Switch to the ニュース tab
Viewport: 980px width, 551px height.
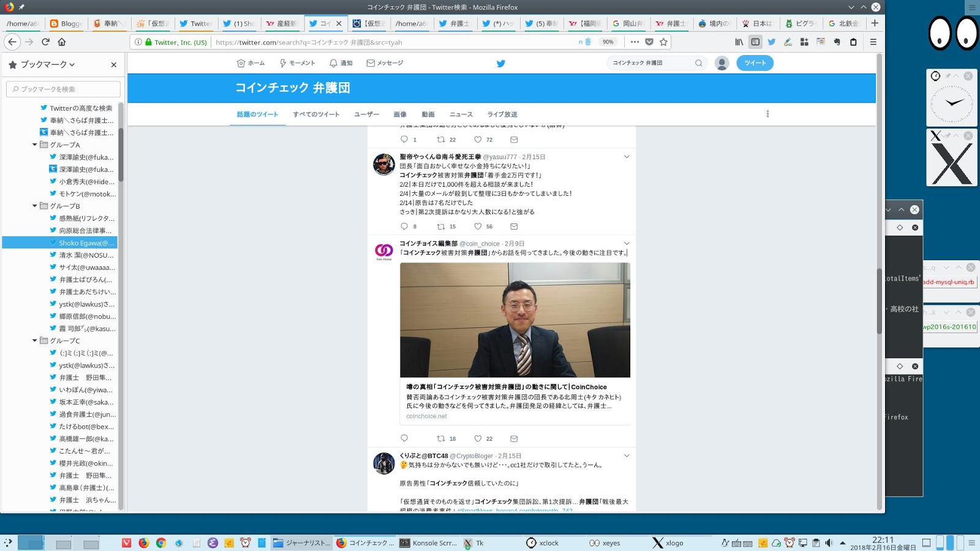[461, 114]
